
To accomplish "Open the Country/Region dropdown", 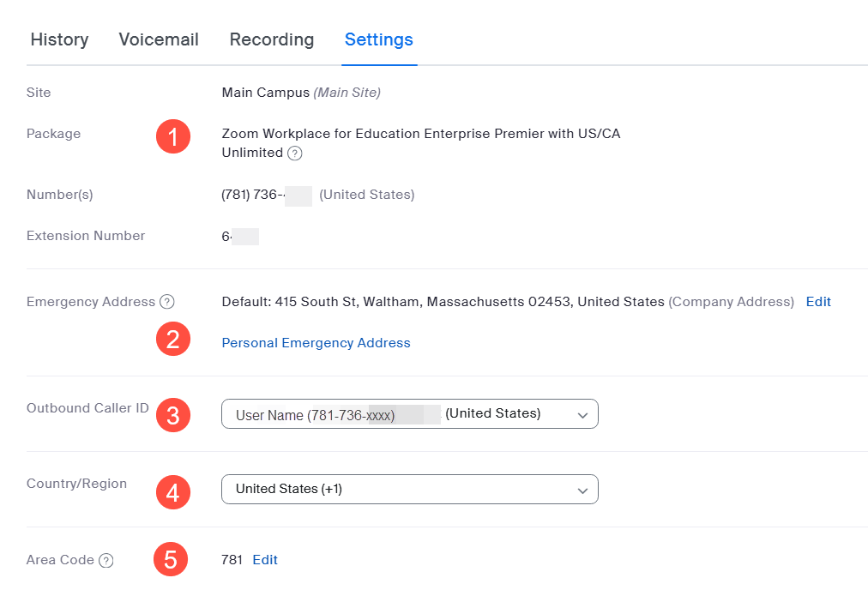I will (x=409, y=491).
